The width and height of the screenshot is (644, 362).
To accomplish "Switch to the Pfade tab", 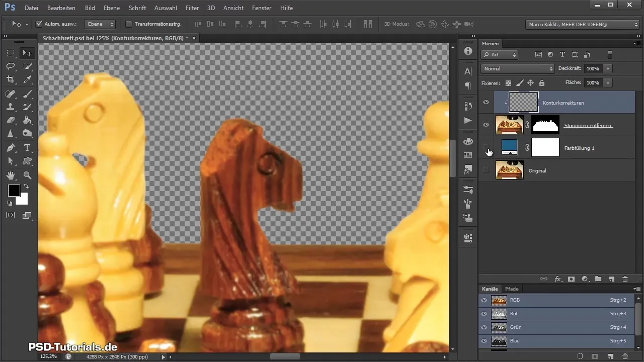I will point(512,289).
